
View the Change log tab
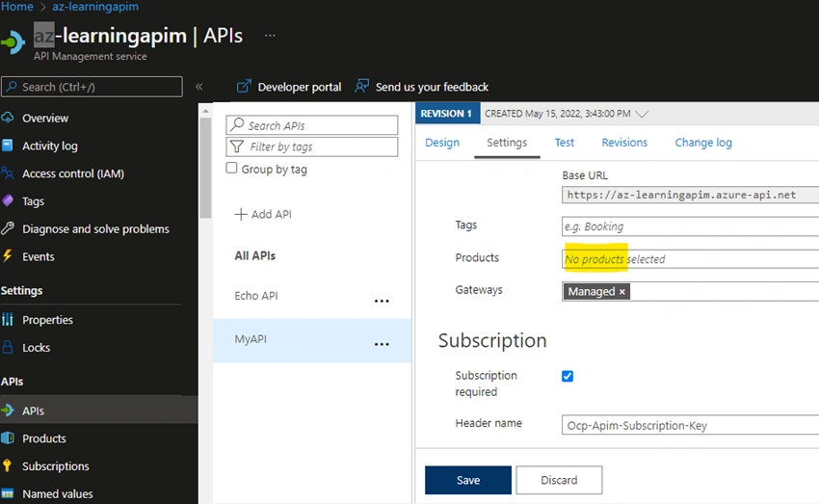(x=703, y=142)
